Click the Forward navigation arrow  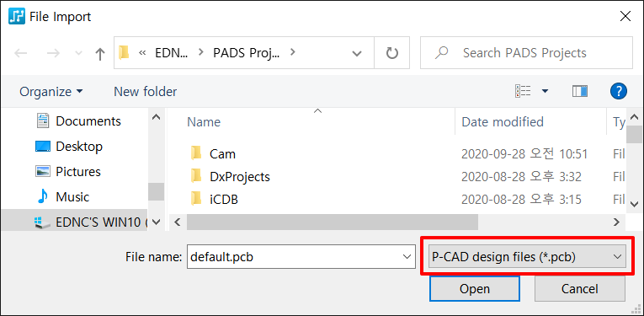[53, 53]
